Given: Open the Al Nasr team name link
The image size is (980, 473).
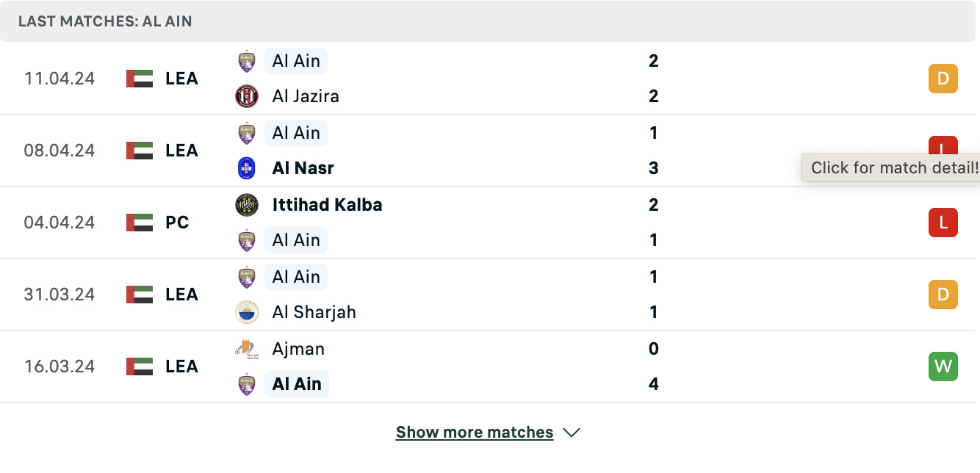Looking at the screenshot, I should coord(303,168).
